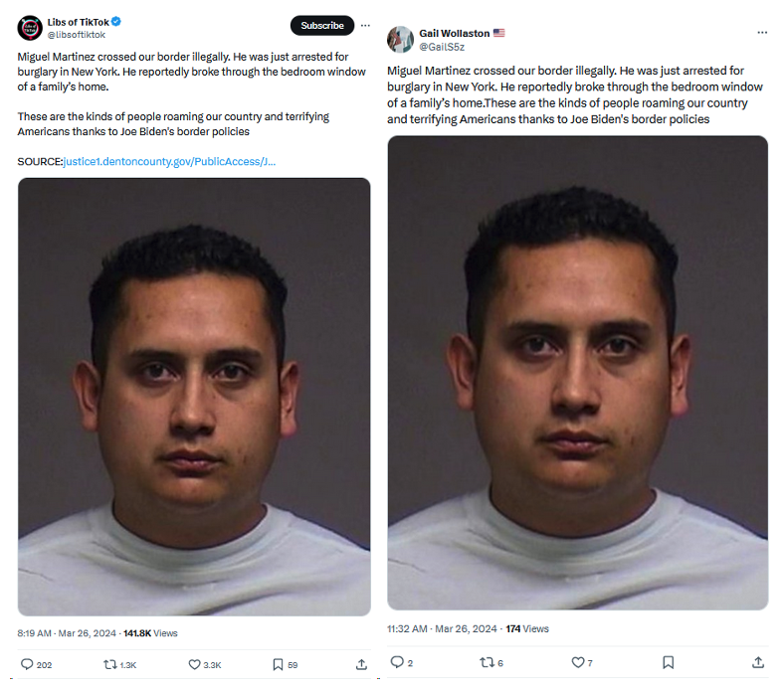Subscribe to Libs of TikTok
Viewport: 784px width, 689px height.
click(322, 26)
